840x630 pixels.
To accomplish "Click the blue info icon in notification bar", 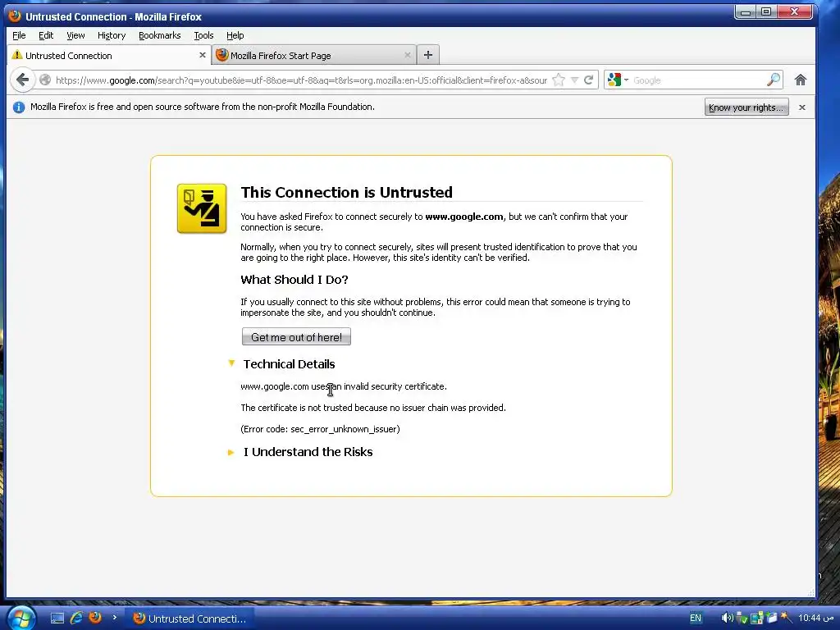I will (x=19, y=107).
